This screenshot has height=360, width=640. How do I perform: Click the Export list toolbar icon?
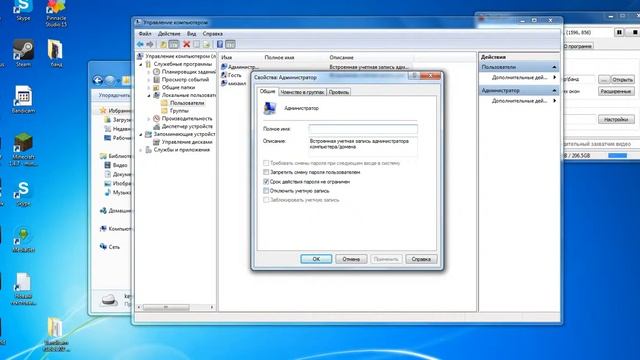point(207,44)
